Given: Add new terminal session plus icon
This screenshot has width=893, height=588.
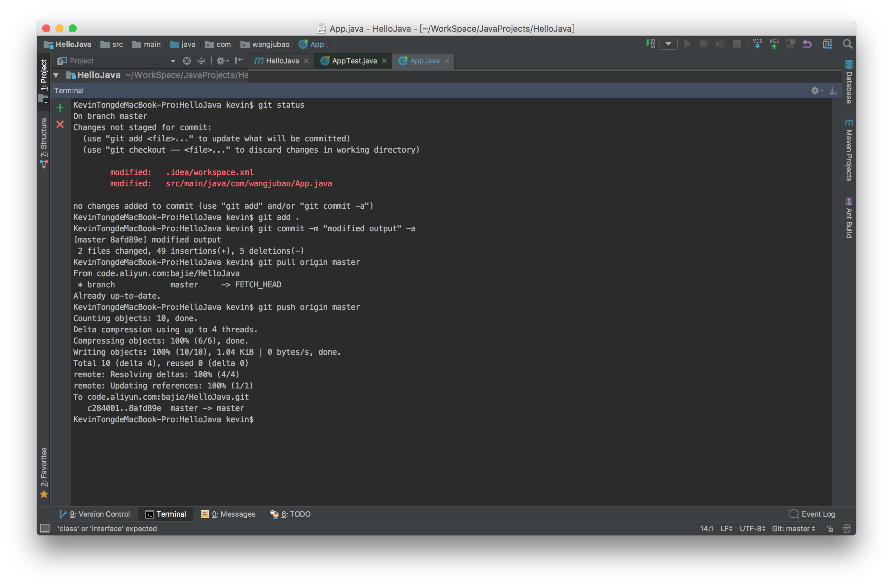Looking at the screenshot, I should click(x=60, y=108).
